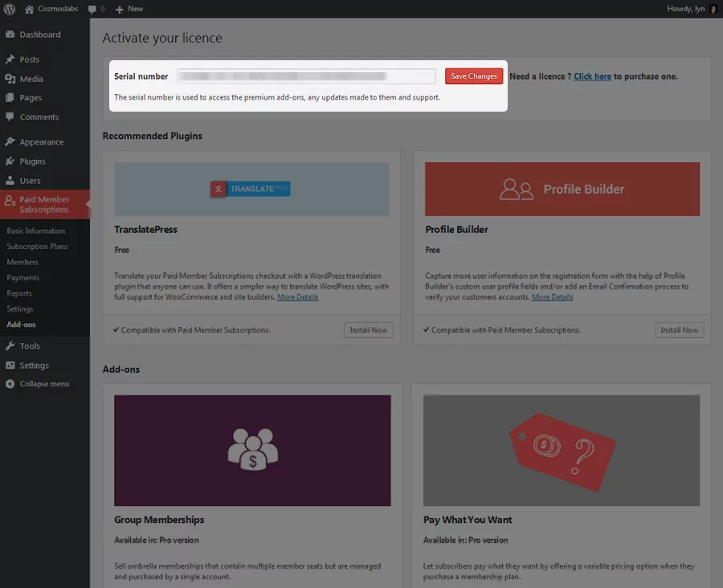
Task: Open TranslatePress More Details link
Action: point(297,297)
